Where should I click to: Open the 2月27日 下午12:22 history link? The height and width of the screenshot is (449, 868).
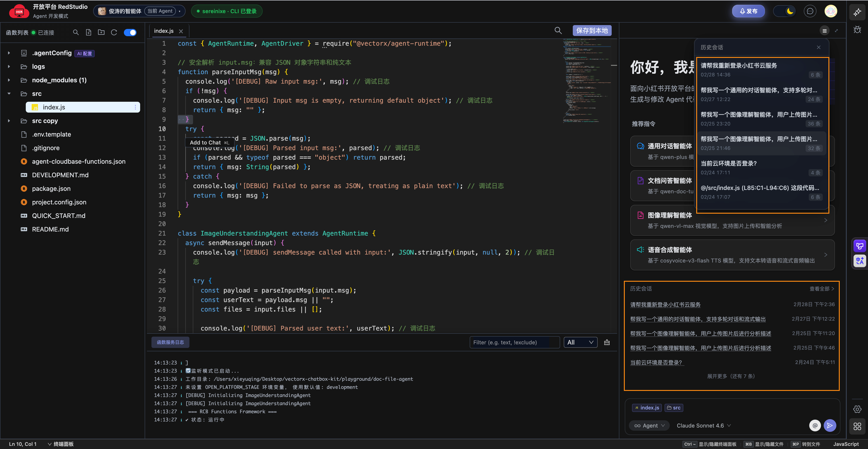tap(698, 319)
